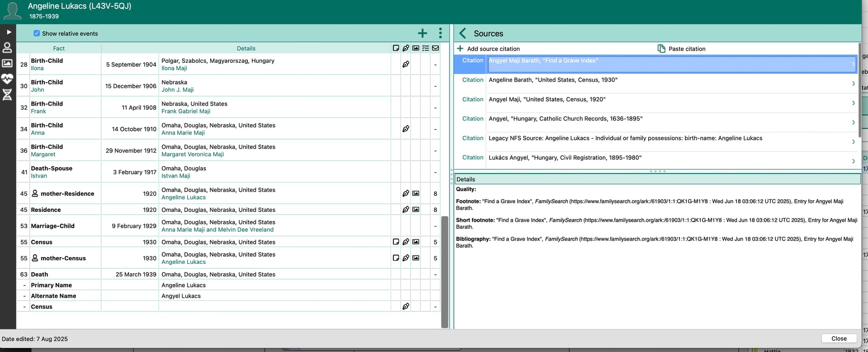The height and width of the screenshot is (352, 868).
Task: Click the source pen icon on the Birth-Child Ilona row
Action: pyautogui.click(x=406, y=64)
